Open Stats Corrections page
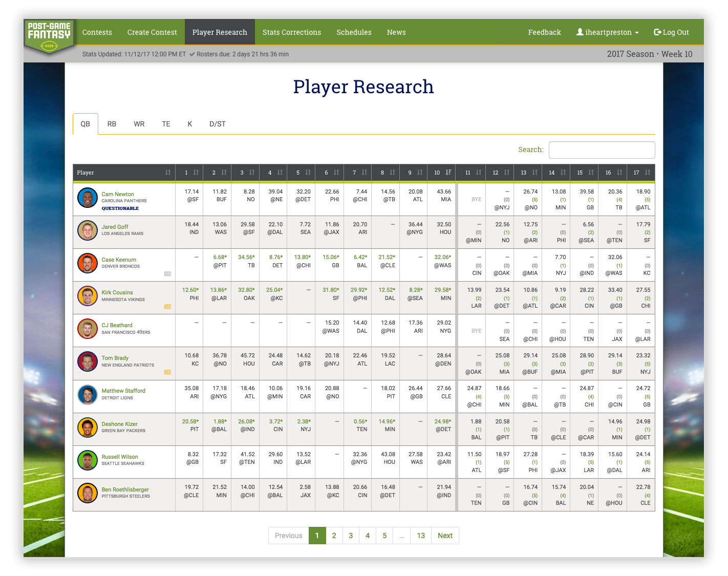This screenshot has height=576, width=728. (292, 32)
